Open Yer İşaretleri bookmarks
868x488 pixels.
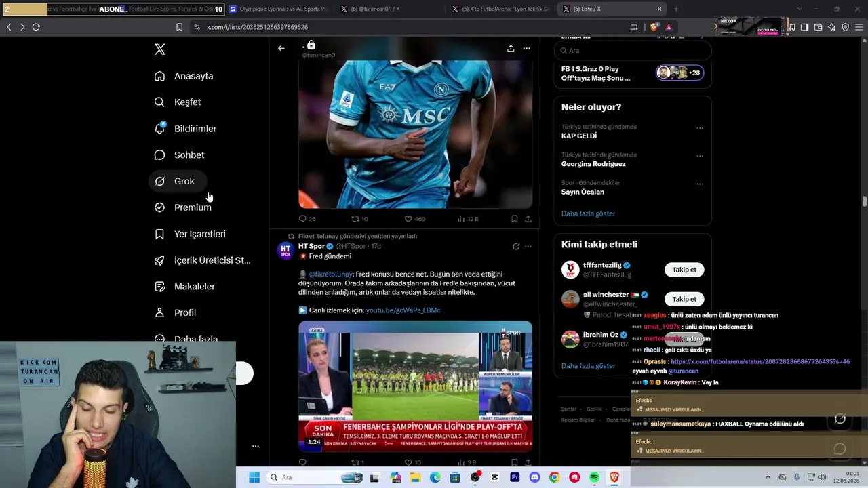(x=190, y=234)
